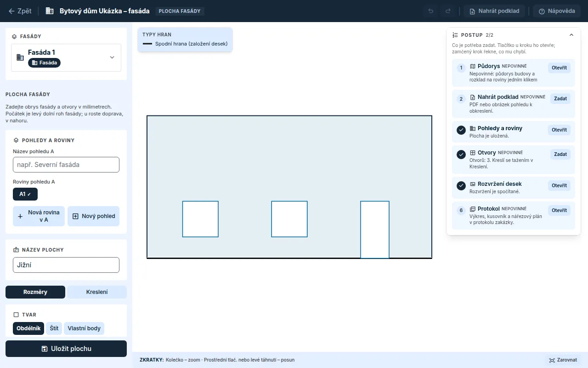Create a Nový pohled
Image resolution: width=588 pixels, height=368 pixels.
click(94, 216)
